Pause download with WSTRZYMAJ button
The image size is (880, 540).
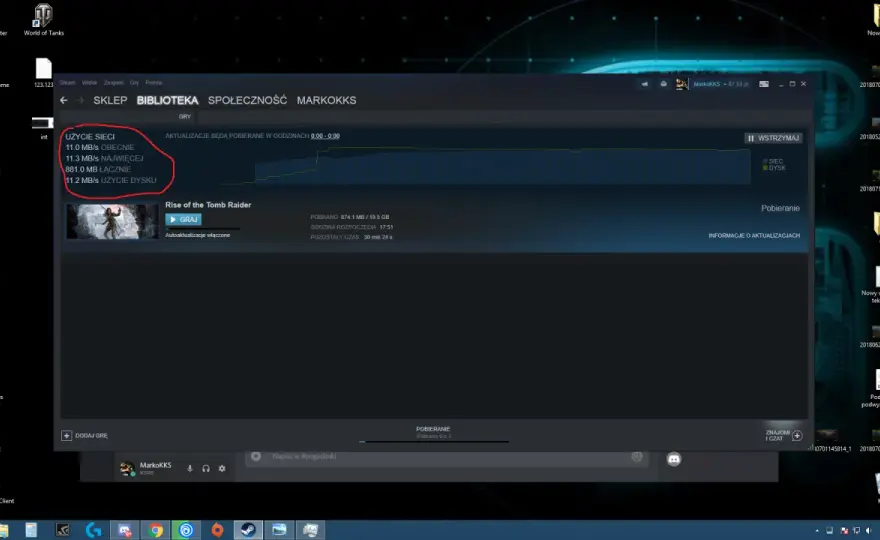coord(773,138)
